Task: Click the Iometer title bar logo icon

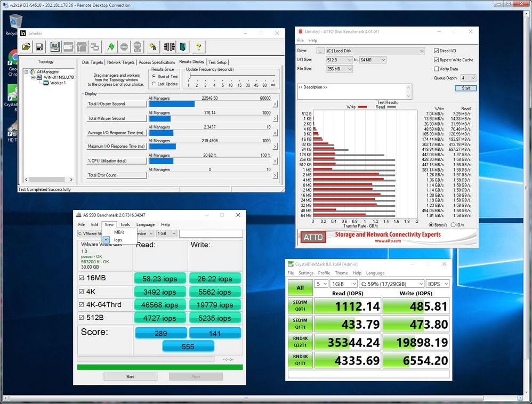Action: (23, 33)
